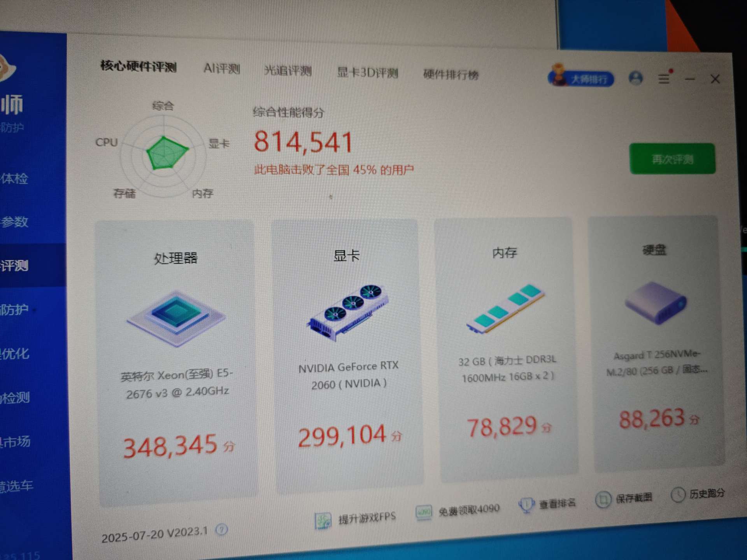Click the CPU score 348,345

click(170, 446)
